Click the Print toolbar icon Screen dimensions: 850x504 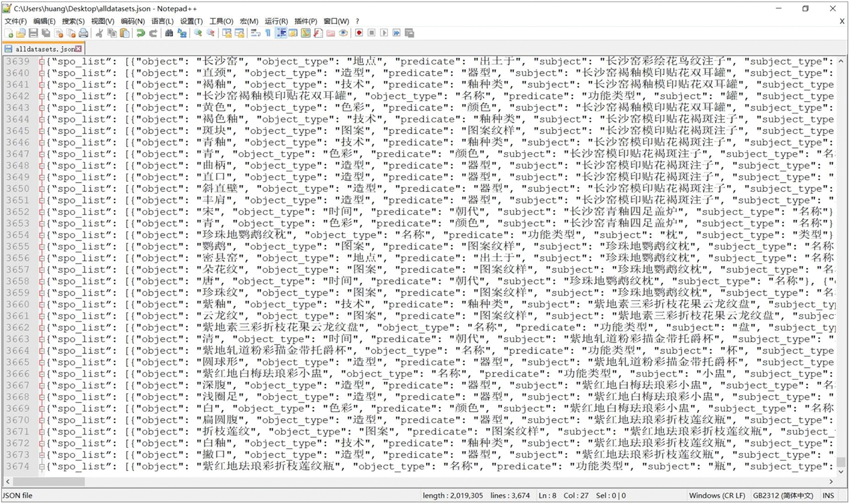(x=83, y=33)
